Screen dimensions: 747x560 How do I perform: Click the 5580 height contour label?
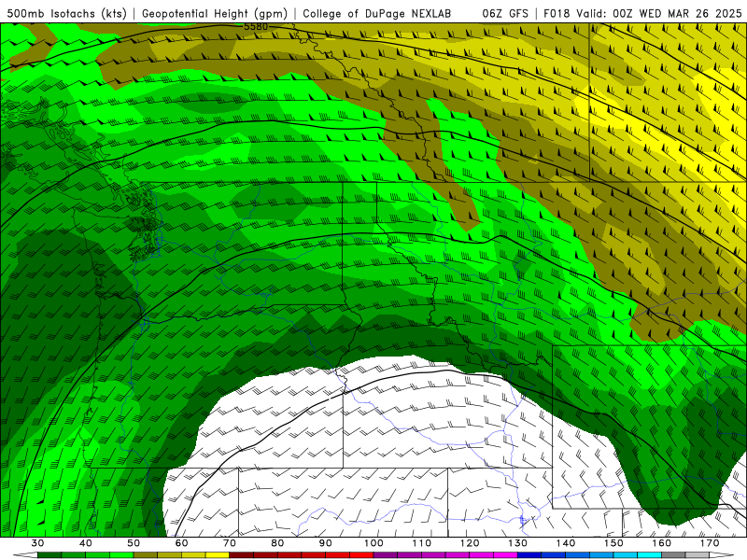point(256,27)
